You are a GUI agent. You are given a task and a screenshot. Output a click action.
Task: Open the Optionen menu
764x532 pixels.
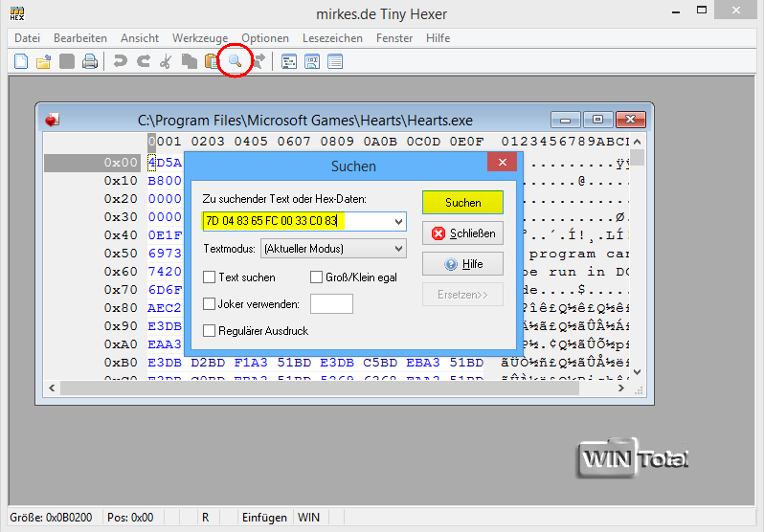tap(265, 38)
